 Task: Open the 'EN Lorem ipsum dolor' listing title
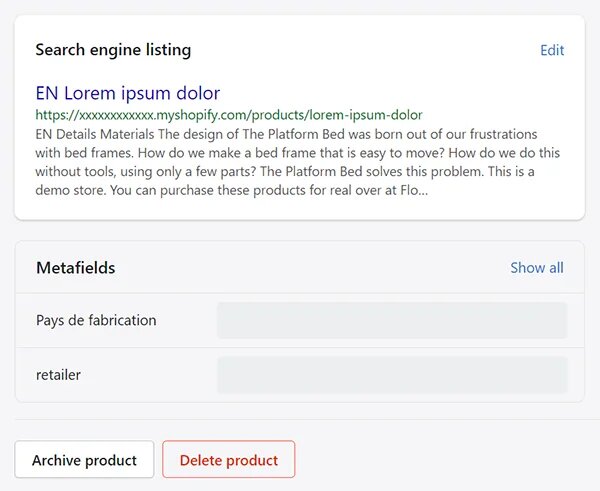click(127, 93)
